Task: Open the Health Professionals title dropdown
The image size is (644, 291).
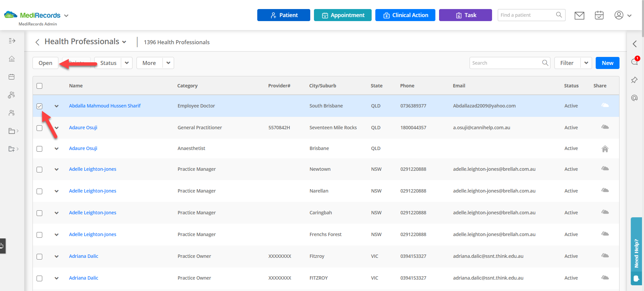Action: 124,42
